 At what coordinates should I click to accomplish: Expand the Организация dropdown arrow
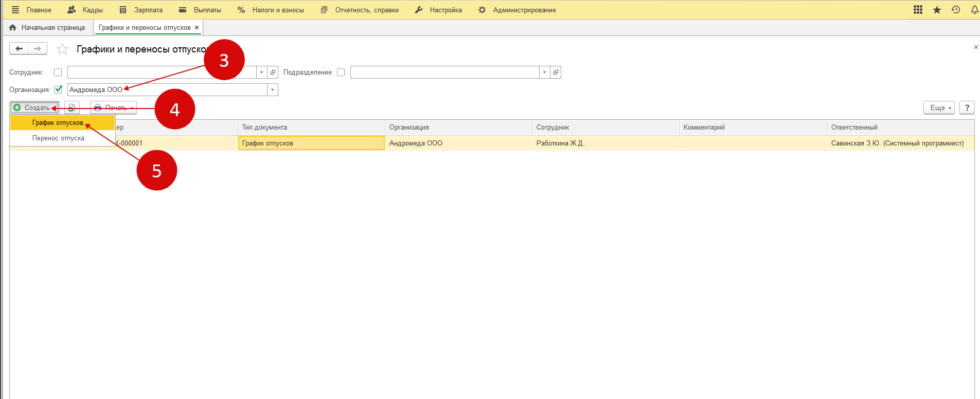click(273, 90)
